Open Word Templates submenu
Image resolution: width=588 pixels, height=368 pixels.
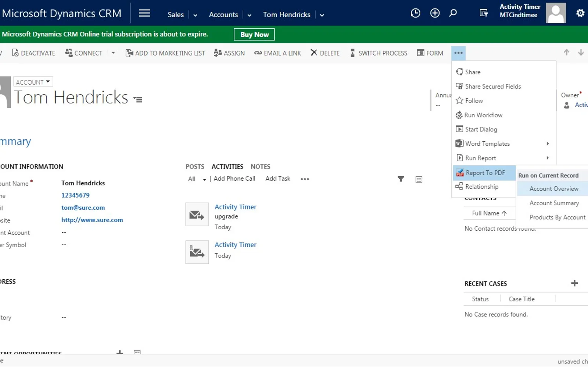point(503,144)
